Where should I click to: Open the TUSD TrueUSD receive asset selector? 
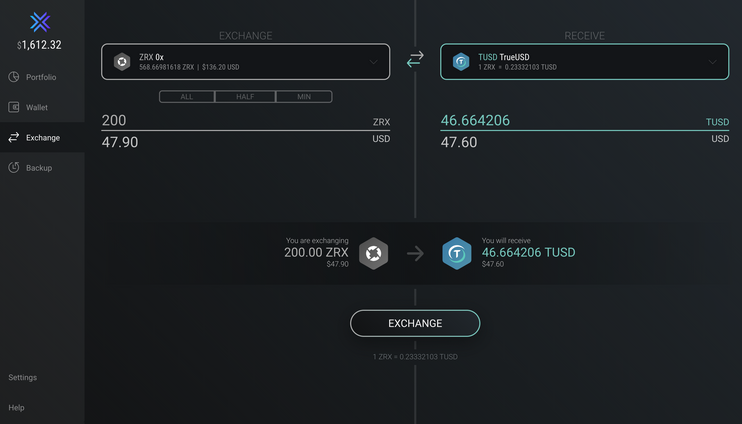click(x=584, y=62)
